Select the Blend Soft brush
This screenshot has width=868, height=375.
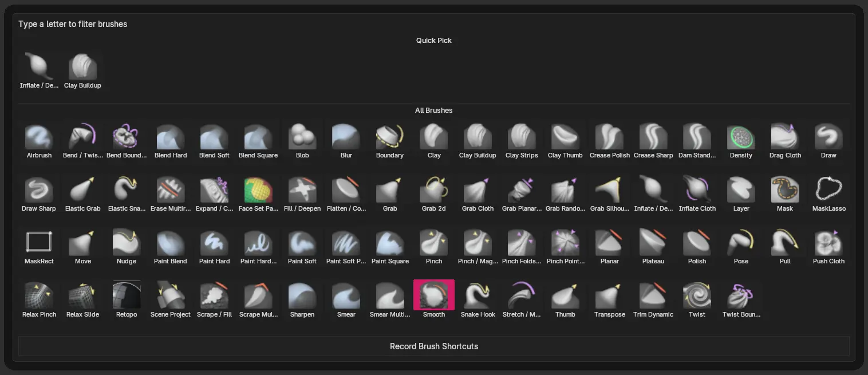(x=214, y=141)
